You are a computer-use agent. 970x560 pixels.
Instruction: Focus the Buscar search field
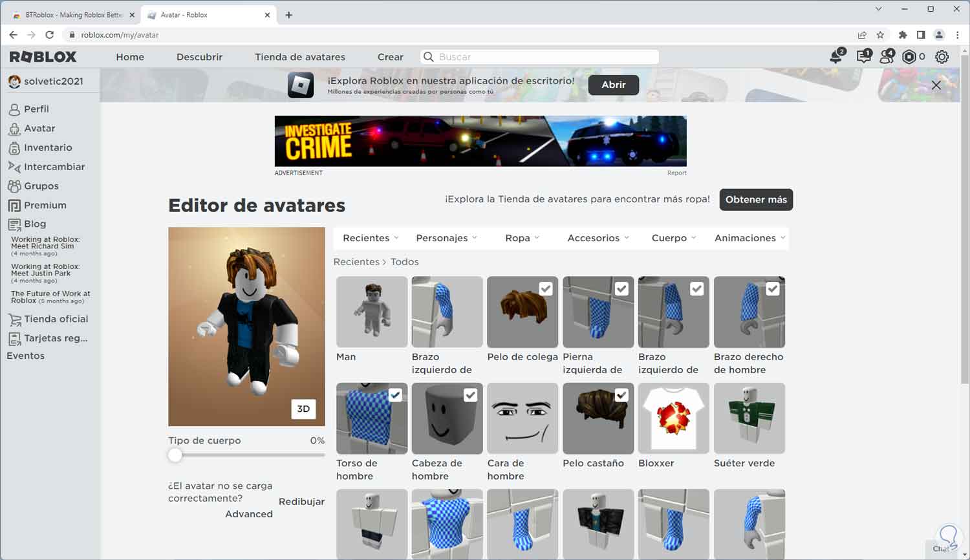pyautogui.click(x=540, y=57)
